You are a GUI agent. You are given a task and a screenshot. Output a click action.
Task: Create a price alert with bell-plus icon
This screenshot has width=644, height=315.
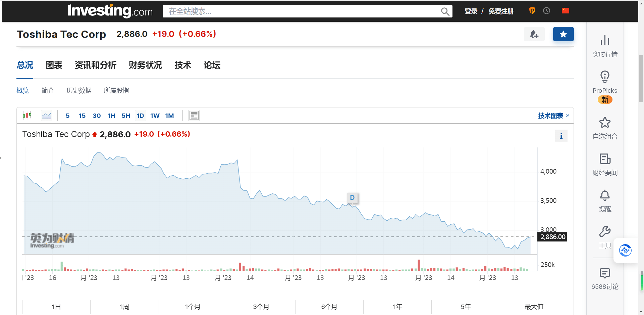coord(534,34)
